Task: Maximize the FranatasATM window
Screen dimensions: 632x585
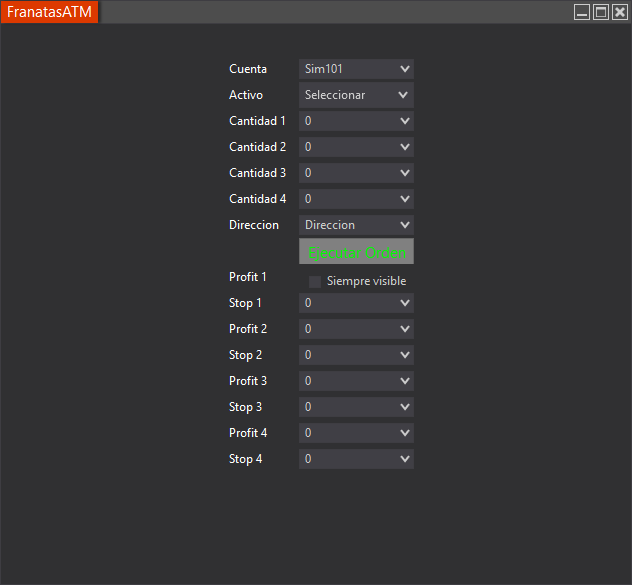Action: [601, 12]
